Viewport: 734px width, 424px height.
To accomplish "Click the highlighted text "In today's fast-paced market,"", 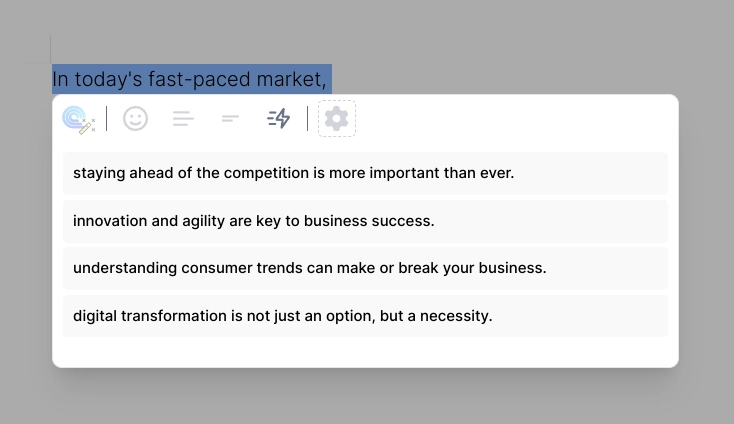I will [189, 79].
